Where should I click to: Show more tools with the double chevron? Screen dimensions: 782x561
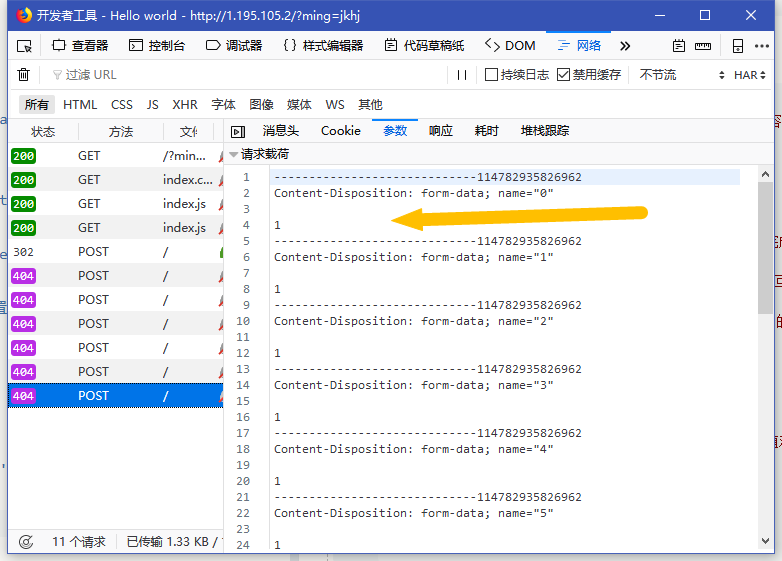point(625,46)
